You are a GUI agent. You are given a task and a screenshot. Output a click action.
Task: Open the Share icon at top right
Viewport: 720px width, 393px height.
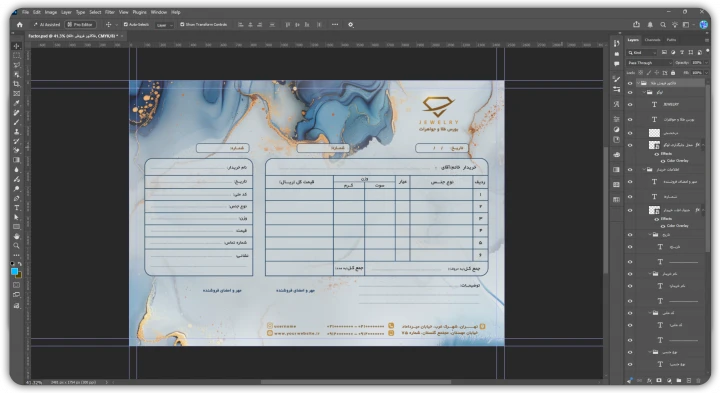[636, 25]
